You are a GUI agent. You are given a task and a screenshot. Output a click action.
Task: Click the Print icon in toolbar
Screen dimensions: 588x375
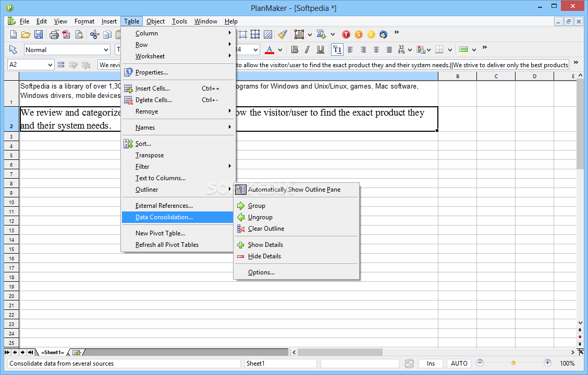point(54,35)
